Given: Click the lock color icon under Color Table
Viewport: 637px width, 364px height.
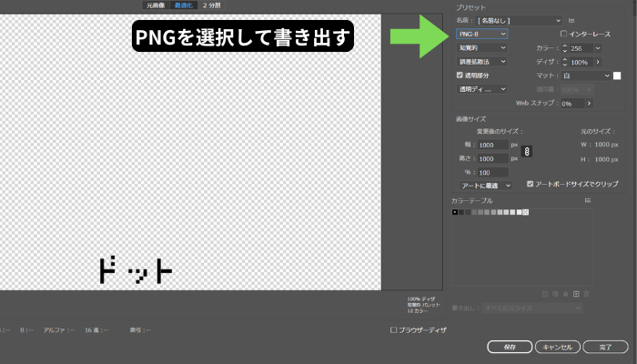Looking at the screenshot, I should pyautogui.click(x=565, y=294).
